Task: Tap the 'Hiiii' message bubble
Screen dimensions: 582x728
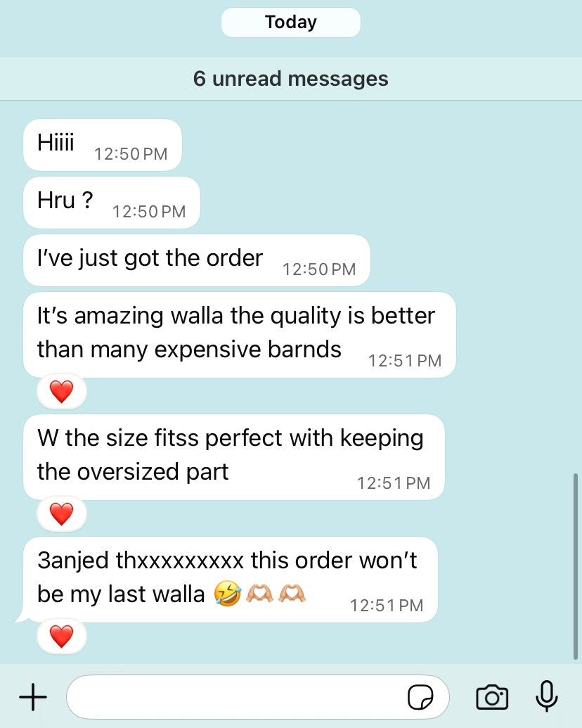Action: 103,145
